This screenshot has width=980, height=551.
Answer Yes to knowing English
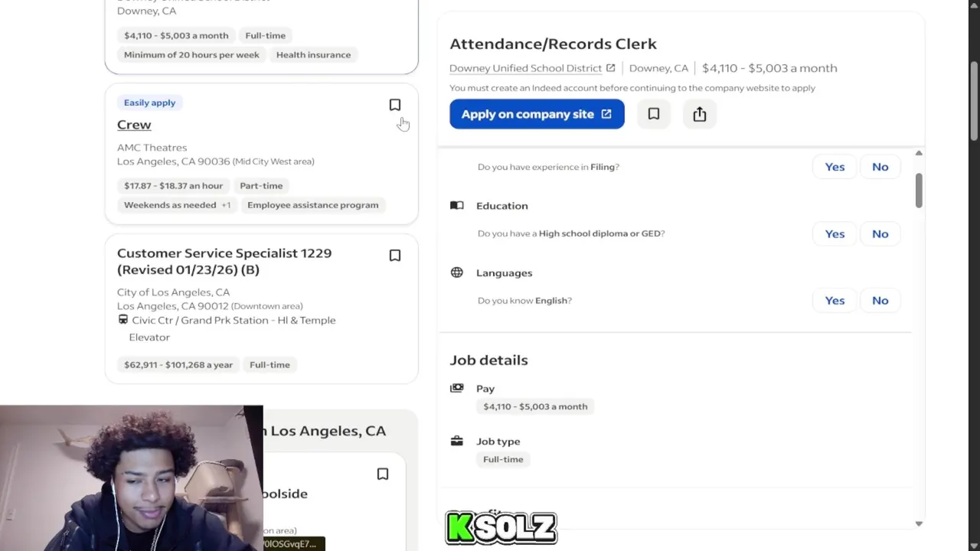tap(835, 300)
